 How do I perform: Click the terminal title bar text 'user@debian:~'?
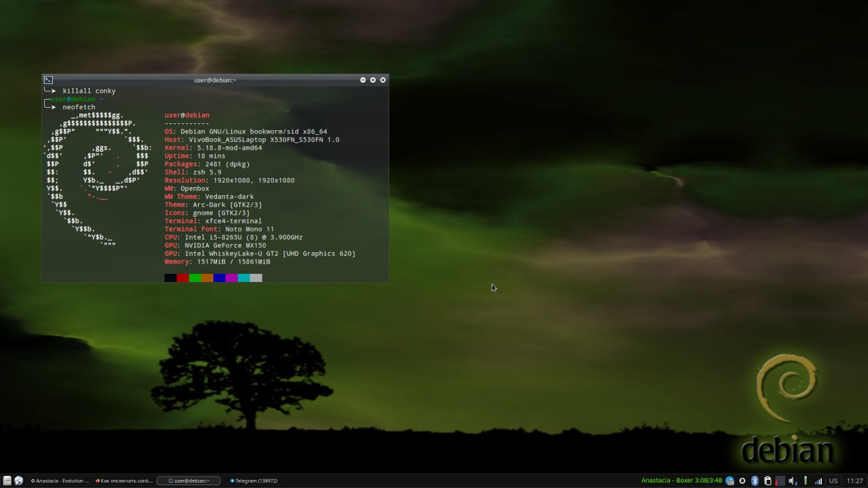(x=215, y=80)
